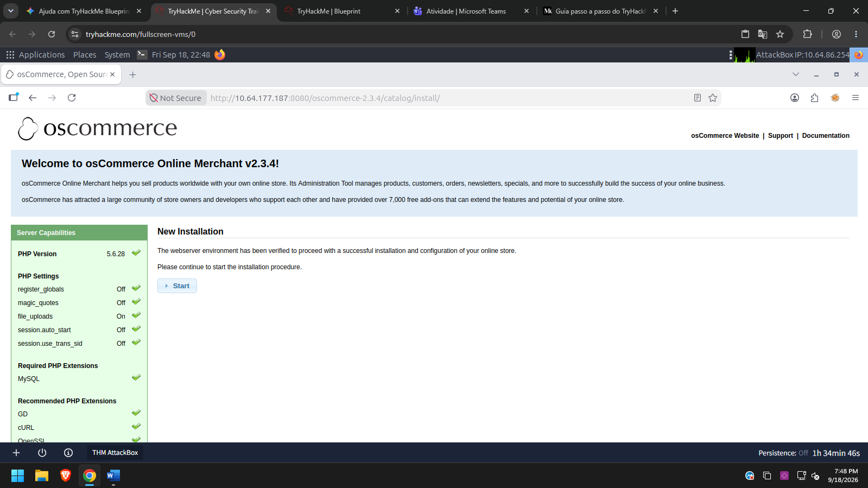
Task: Open Microsoft Word from taskbar
Action: pos(113,476)
